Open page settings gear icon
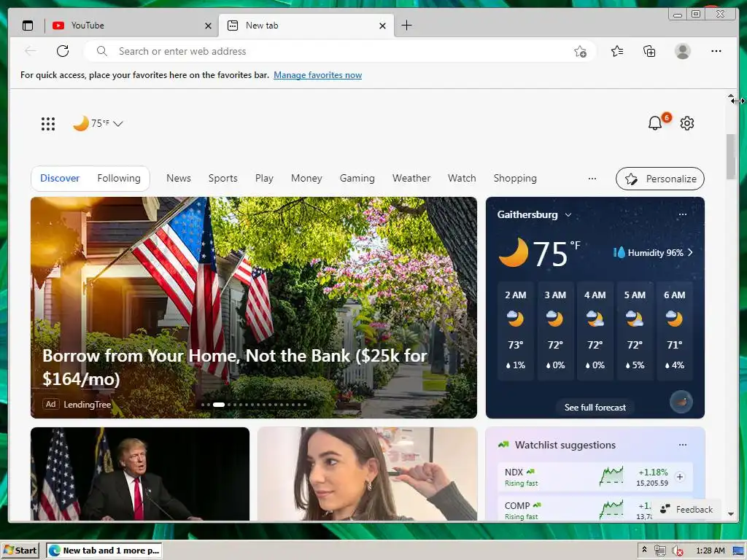This screenshot has height=560, width=747. pyautogui.click(x=687, y=123)
